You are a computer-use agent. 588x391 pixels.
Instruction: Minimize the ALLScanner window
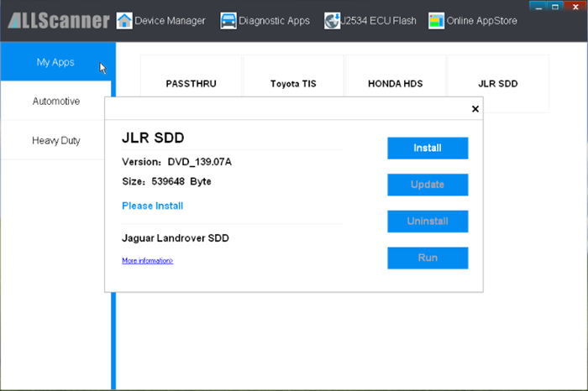(x=538, y=7)
